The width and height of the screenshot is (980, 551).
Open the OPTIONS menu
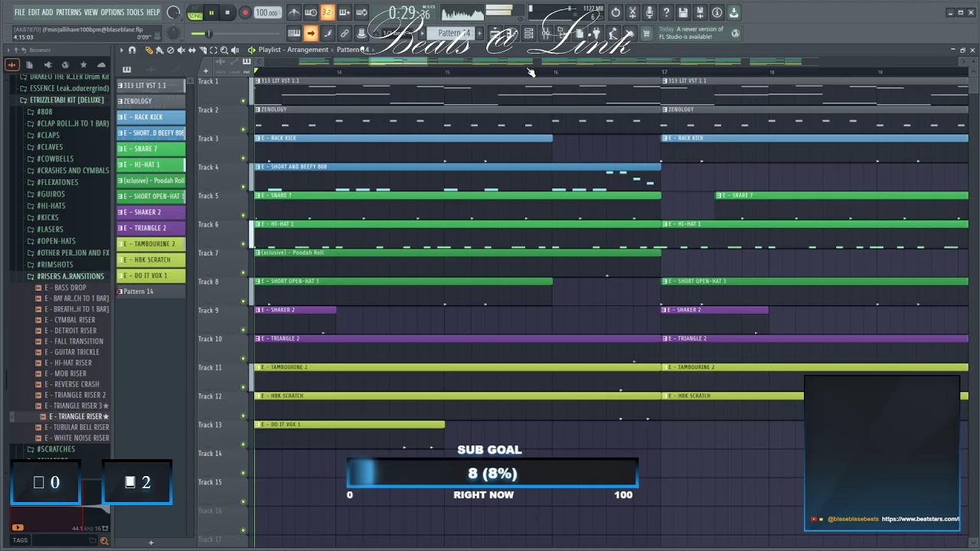coord(112,12)
